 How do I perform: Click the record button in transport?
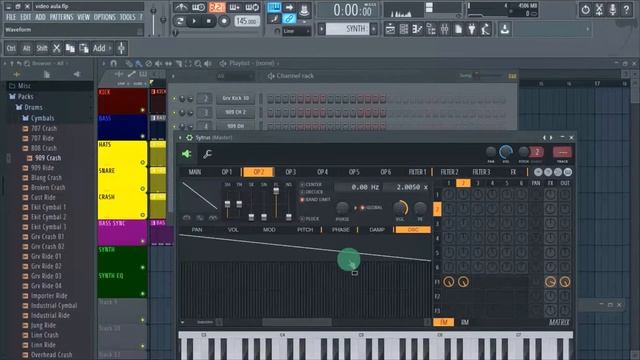(x=224, y=21)
